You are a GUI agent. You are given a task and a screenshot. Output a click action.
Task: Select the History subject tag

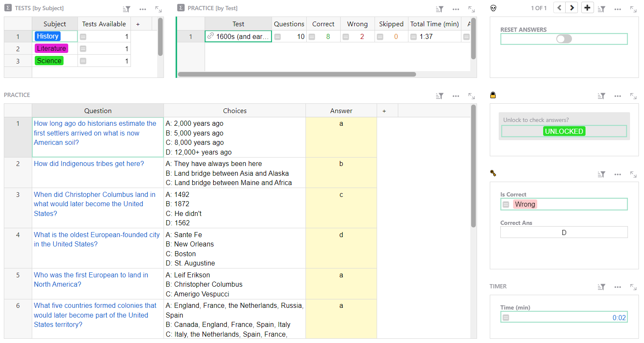(x=47, y=36)
